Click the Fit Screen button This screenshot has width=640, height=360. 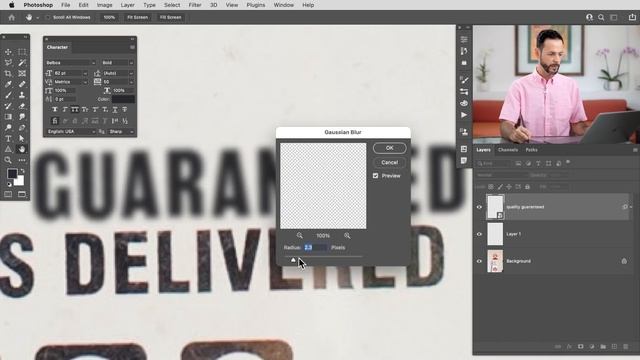click(138, 18)
